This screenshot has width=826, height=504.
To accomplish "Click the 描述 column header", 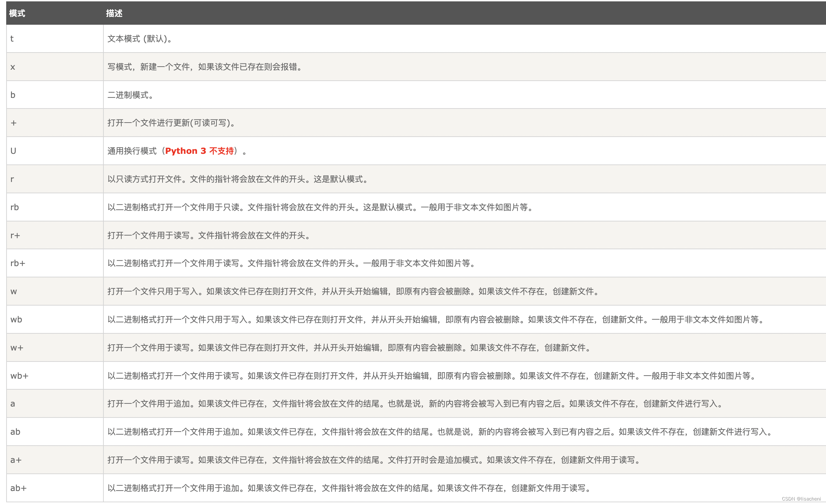I will (x=114, y=13).
